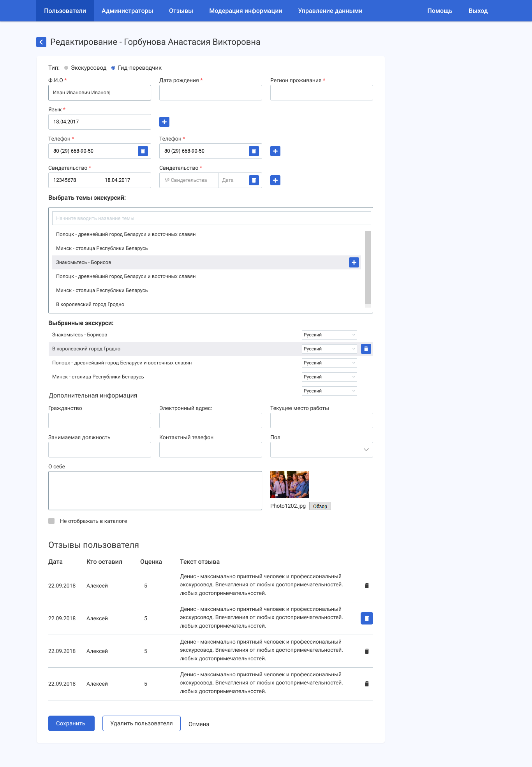Expand the Пол dropdown

pyautogui.click(x=321, y=450)
